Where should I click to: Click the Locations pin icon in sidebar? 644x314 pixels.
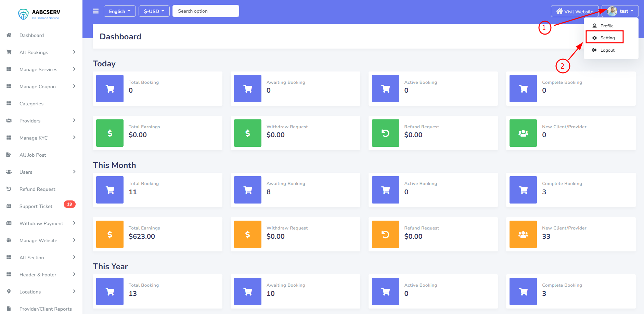[x=9, y=292]
